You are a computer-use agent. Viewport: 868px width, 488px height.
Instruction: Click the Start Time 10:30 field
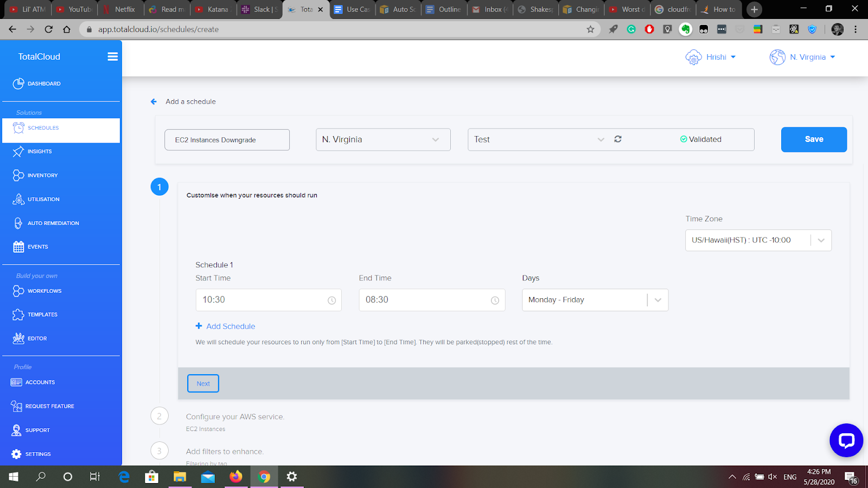[269, 300]
